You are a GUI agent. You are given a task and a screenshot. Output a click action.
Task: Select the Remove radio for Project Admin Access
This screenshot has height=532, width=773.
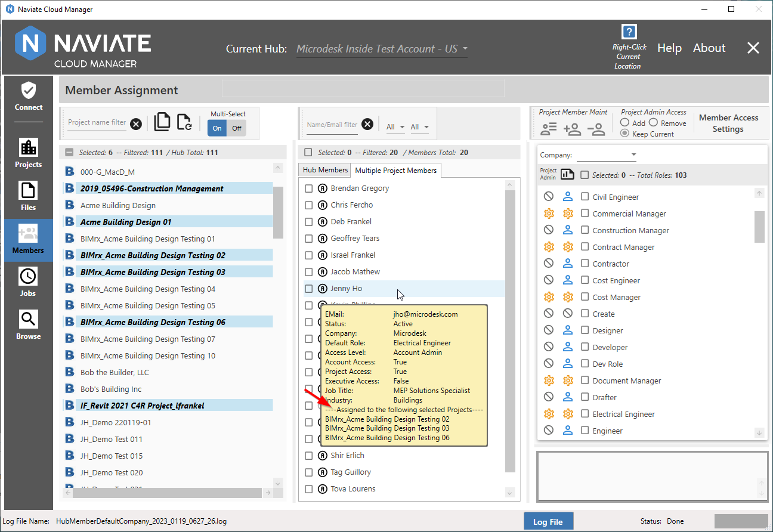(653, 122)
